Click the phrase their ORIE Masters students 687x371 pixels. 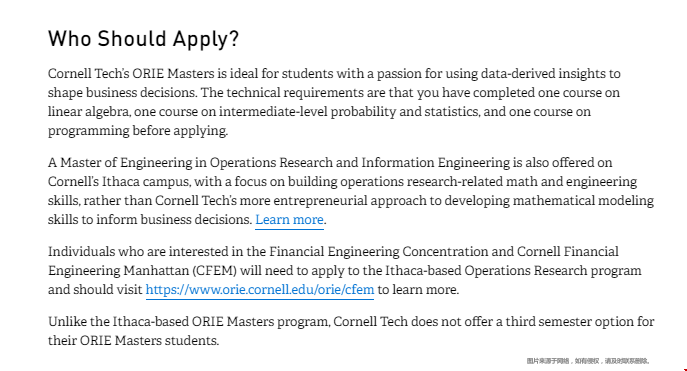pos(133,340)
